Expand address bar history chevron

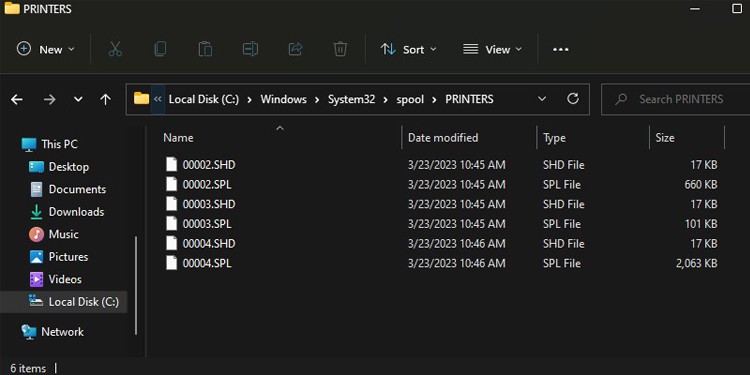tap(542, 99)
